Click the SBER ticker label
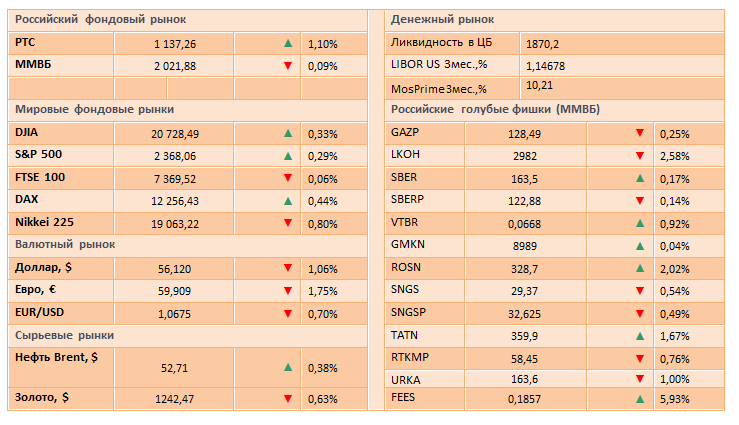The image size is (739, 425). pos(405,178)
